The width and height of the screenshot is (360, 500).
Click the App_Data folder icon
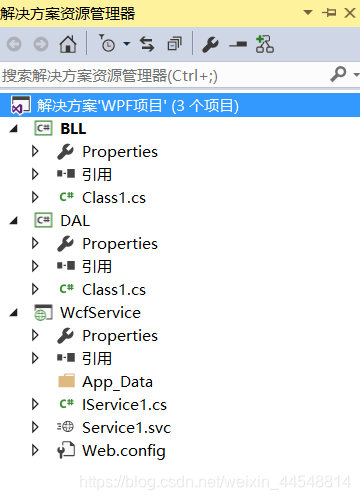point(66,380)
